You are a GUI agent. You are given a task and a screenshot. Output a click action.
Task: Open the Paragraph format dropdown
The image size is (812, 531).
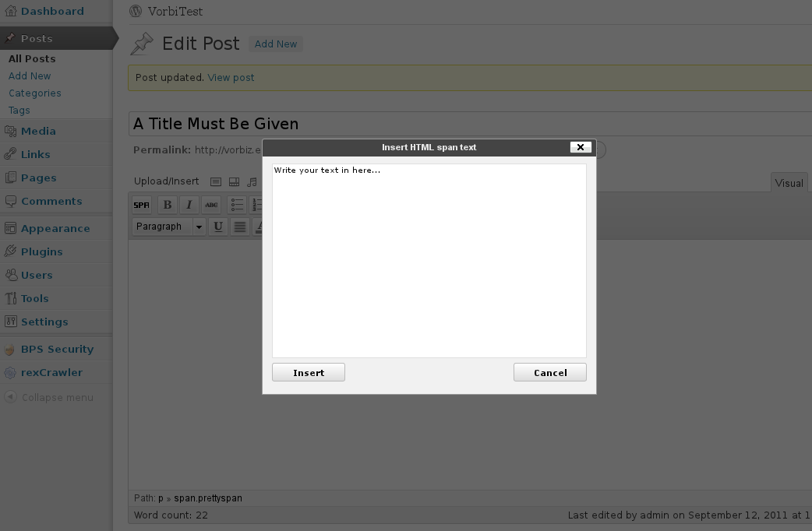pyautogui.click(x=169, y=227)
